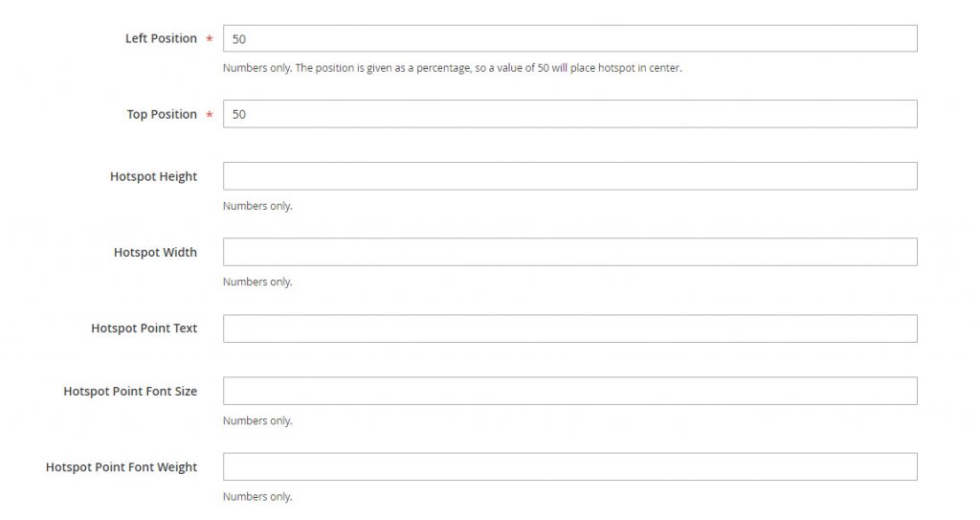Viewport: 980px width, 520px height.
Task: Click the "Hotspot Point Font Size" label
Action: click(130, 391)
